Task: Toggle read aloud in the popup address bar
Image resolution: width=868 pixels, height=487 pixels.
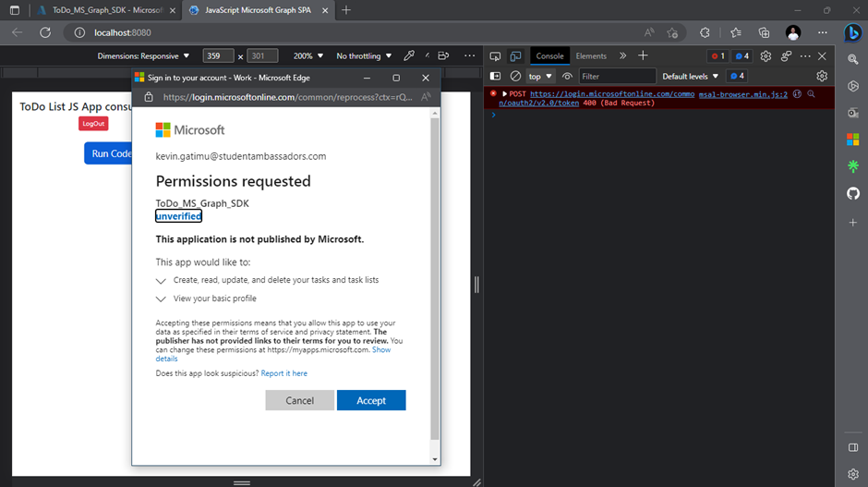Action: coord(425,97)
